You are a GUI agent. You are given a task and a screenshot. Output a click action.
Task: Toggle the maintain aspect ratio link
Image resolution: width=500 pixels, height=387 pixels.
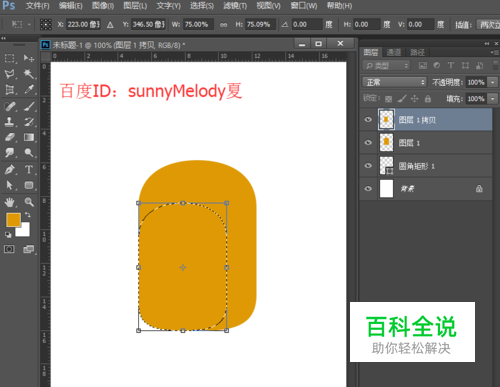tap(223, 25)
